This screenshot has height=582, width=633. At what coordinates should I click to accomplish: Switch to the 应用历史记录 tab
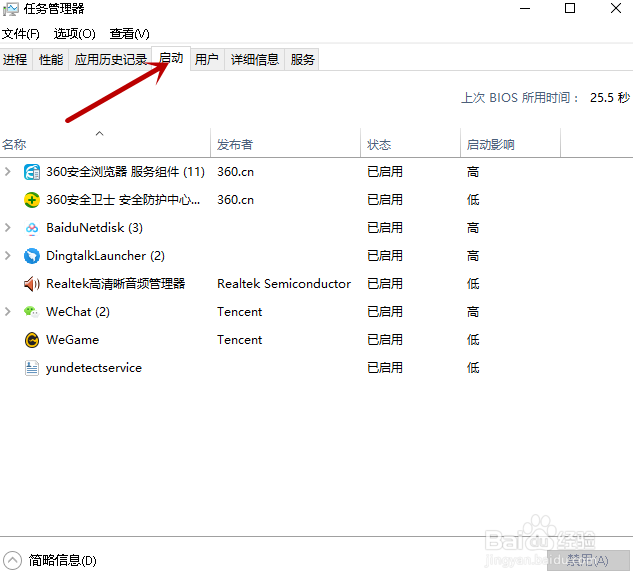[x=111, y=60]
